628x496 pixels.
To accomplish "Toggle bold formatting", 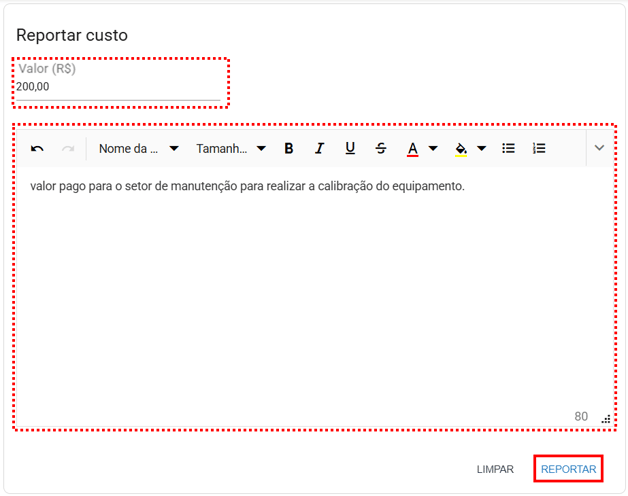I will pos(289,148).
